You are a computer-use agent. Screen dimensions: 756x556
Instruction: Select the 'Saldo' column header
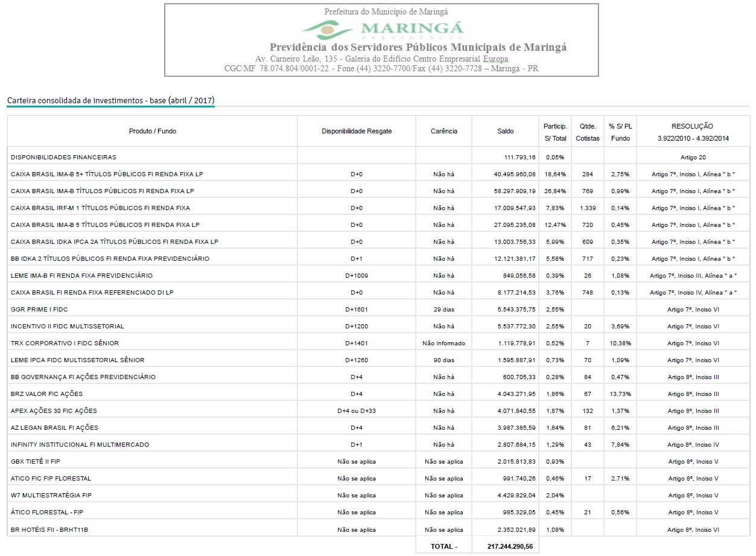point(505,131)
